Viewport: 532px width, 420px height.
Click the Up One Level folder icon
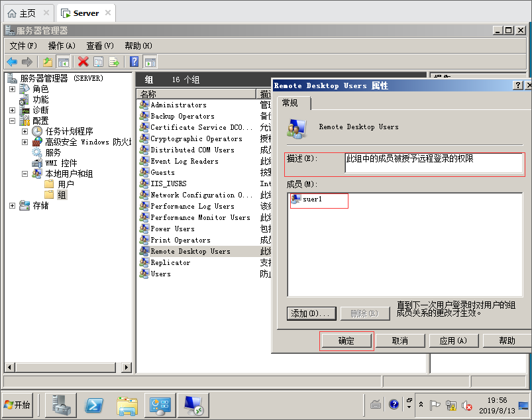47,62
